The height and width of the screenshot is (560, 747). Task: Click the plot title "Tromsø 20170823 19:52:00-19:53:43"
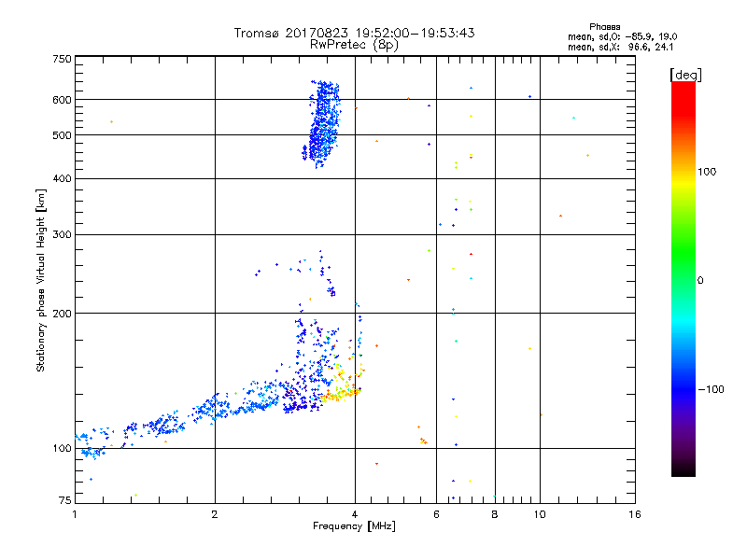(x=354, y=33)
